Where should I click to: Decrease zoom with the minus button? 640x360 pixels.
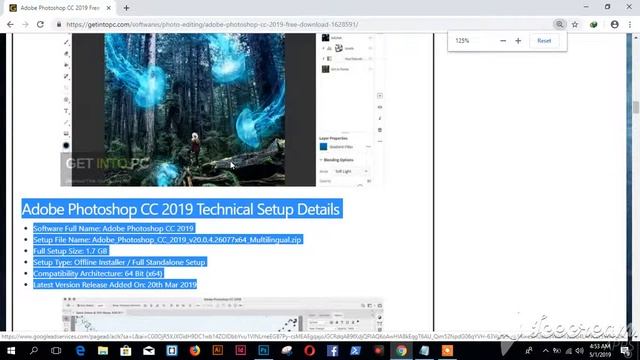point(503,41)
